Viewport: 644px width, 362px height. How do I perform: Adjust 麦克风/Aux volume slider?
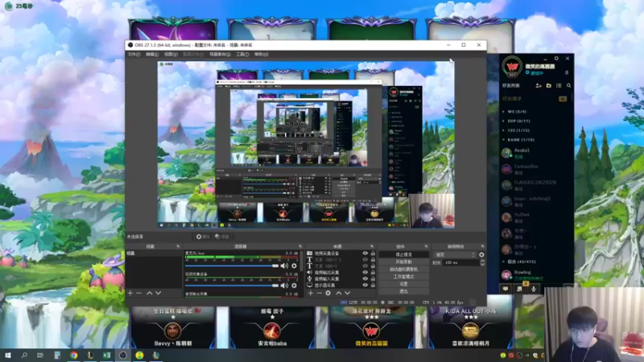tap(232, 266)
